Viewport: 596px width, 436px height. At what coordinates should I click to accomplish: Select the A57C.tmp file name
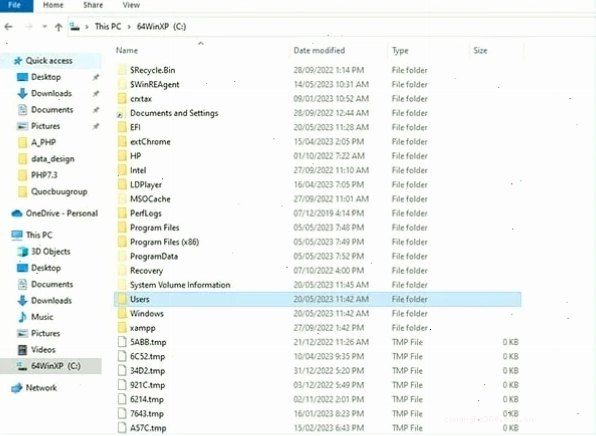[148, 428]
